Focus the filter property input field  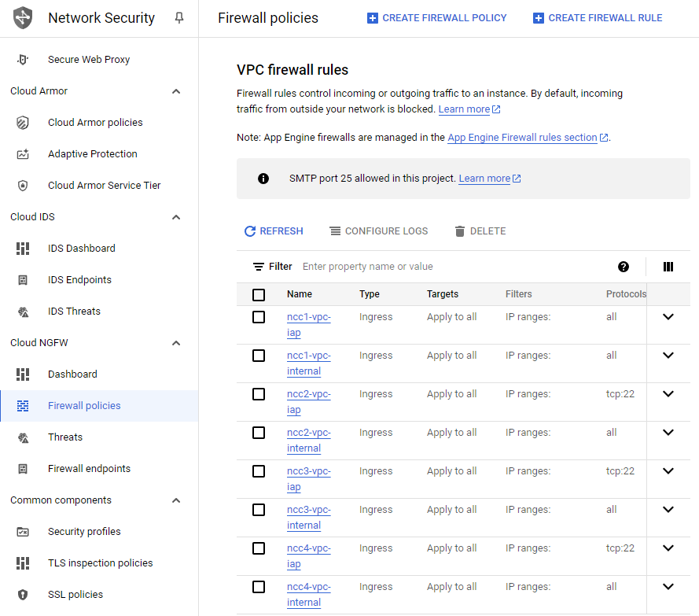tap(454, 267)
